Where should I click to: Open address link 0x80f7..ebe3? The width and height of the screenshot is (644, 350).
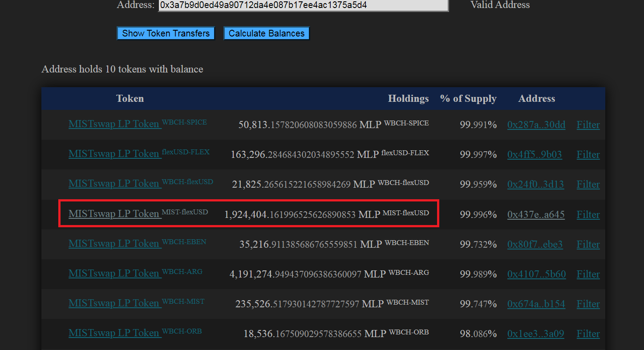point(535,244)
